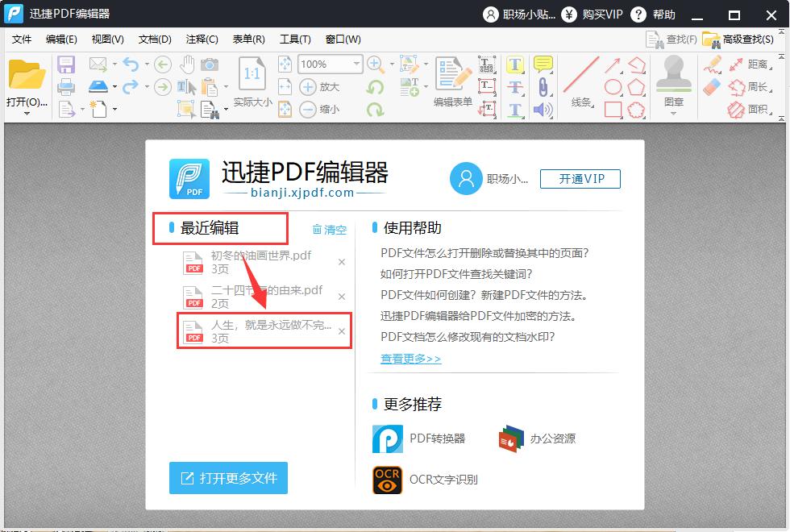This screenshot has width=790, height=532.
Task: Activate the 距离 distance measurement tool
Action: [x=758, y=64]
